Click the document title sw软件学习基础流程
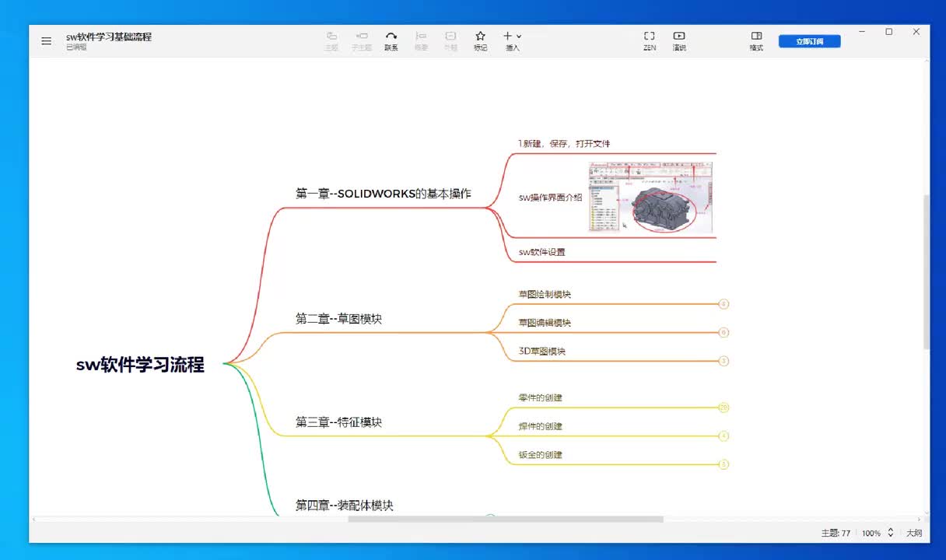The width and height of the screenshot is (946, 560). point(109,37)
